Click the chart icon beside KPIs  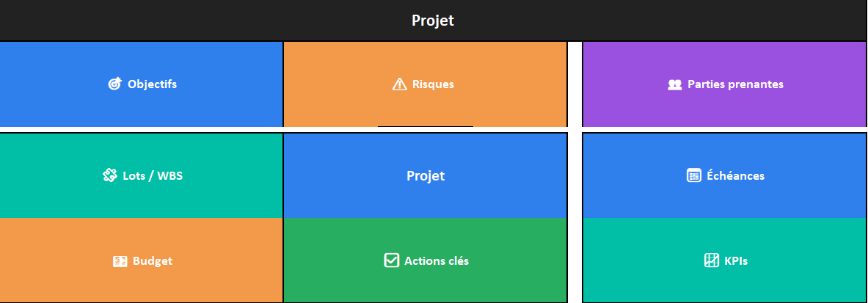click(x=711, y=260)
